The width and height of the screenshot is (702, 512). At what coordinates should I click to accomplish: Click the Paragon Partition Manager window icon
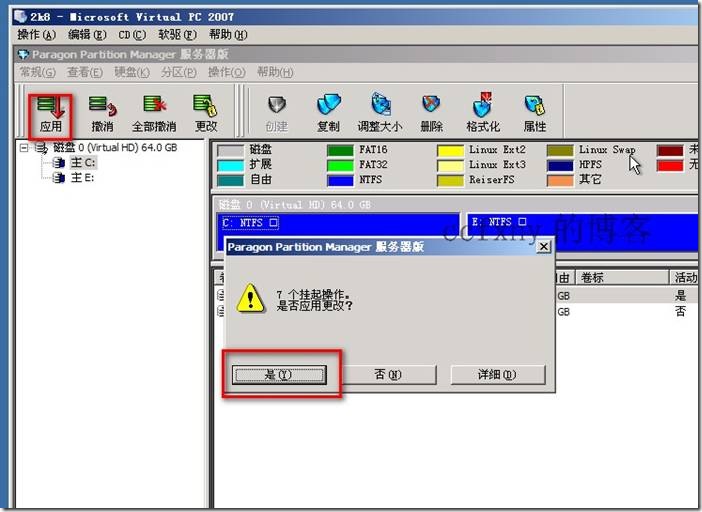[23, 55]
